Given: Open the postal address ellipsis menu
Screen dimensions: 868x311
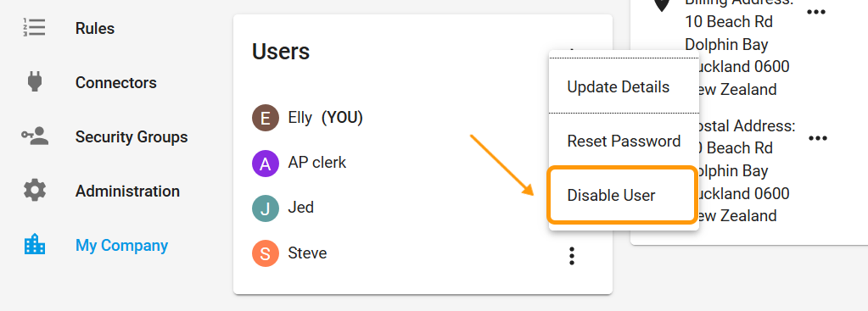Looking at the screenshot, I should [x=818, y=137].
